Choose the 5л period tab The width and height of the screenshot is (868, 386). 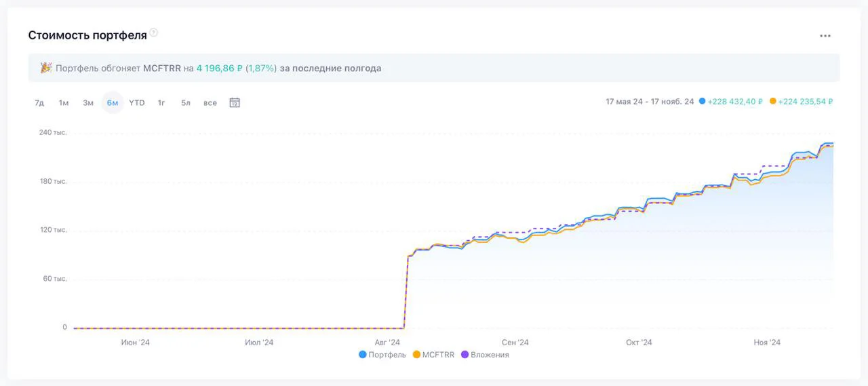click(x=186, y=102)
